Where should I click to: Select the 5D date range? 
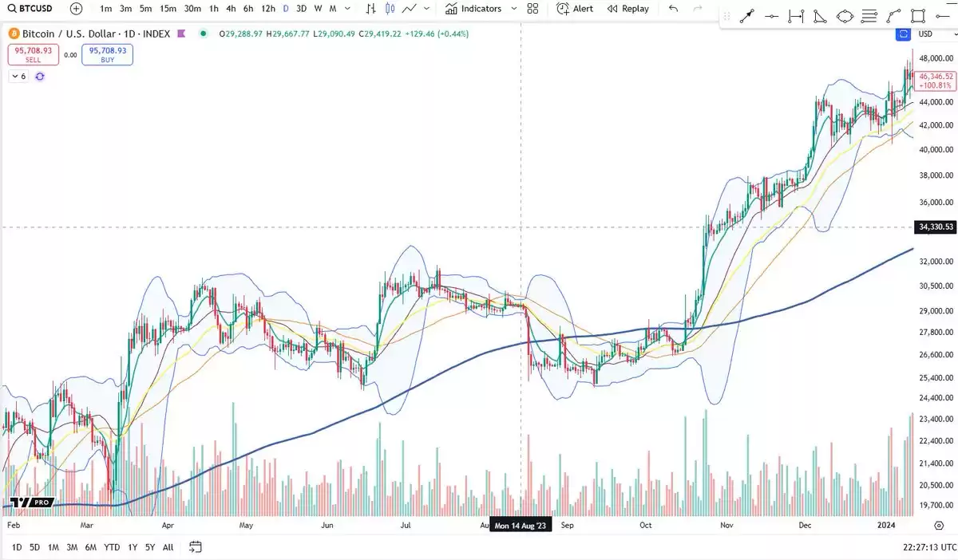[x=35, y=547]
